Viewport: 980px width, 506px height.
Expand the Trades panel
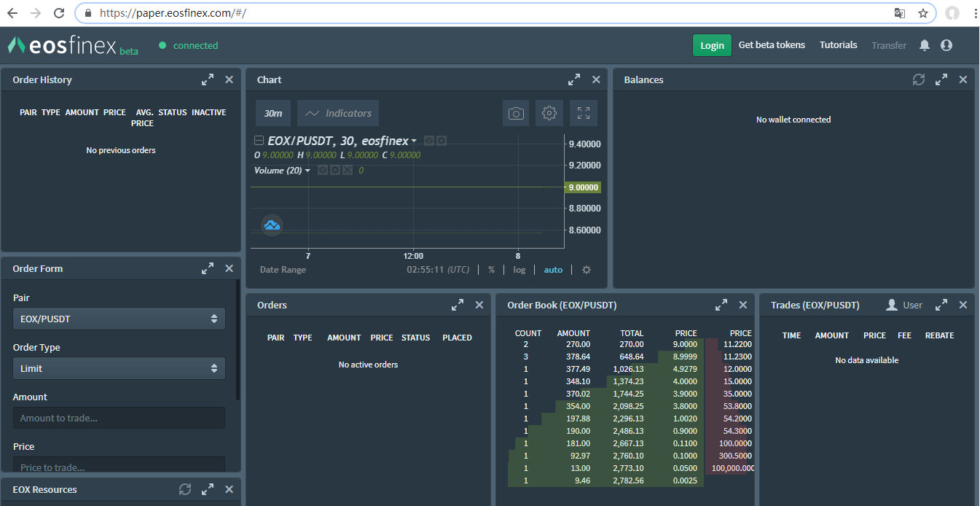pos(941,305)
